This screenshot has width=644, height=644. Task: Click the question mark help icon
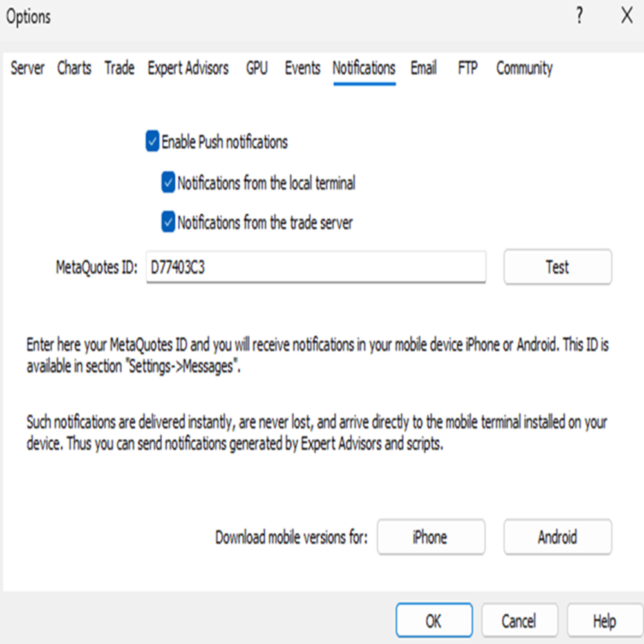coord(579,17)
